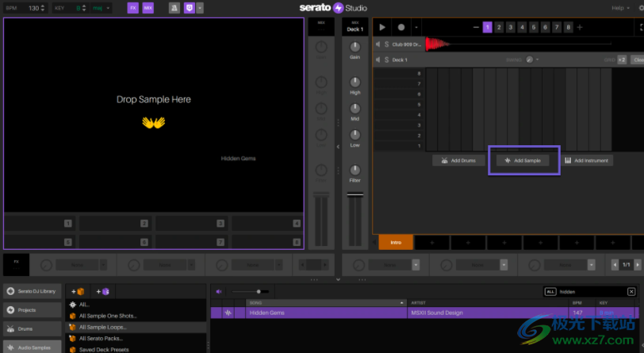Viewport: 644px width, 353px height.
Task: Open the dropdown arrow next to the shield icon
Action: (200, 8)
